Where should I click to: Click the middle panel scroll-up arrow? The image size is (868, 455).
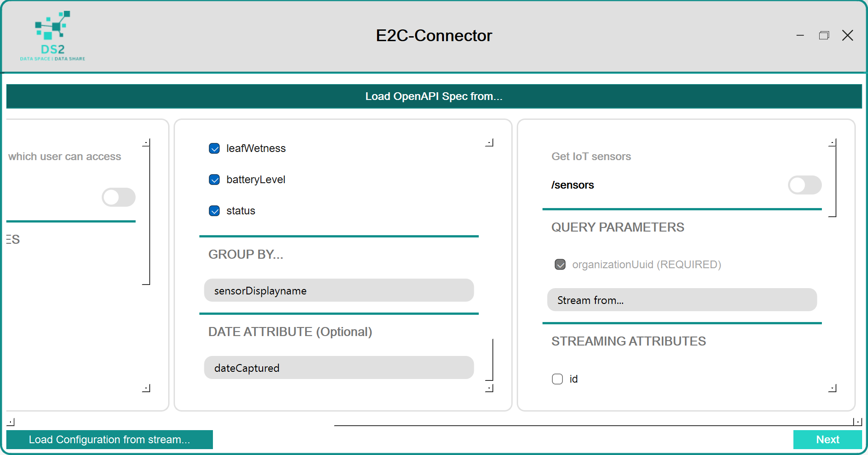point(489,143)
